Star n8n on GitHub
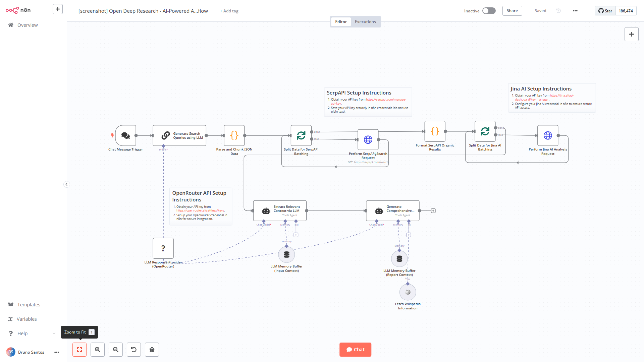Screen dimensions: 644x362 pos(605,11)
